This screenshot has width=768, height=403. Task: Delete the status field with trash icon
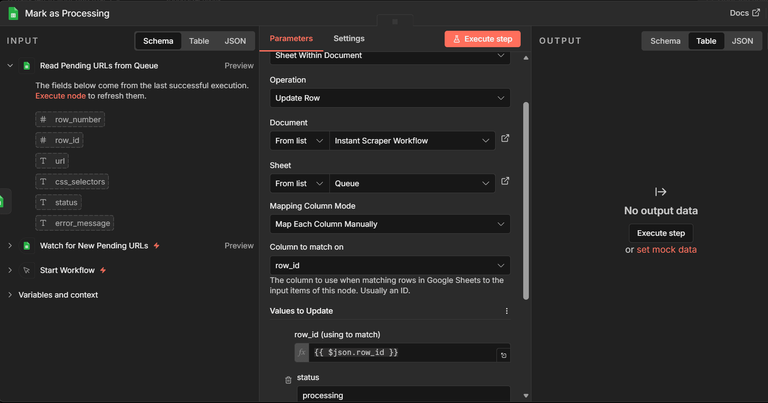288,380
